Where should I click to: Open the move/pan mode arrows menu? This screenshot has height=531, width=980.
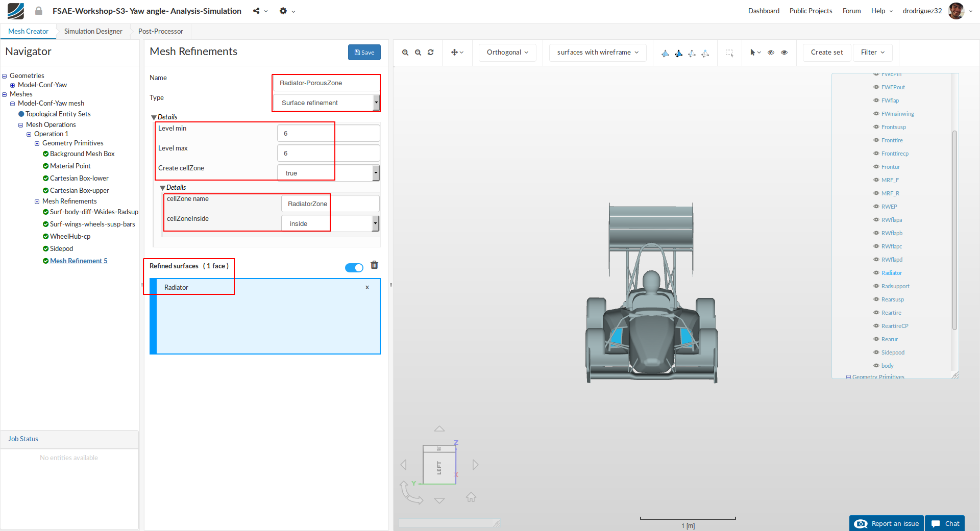457,53
